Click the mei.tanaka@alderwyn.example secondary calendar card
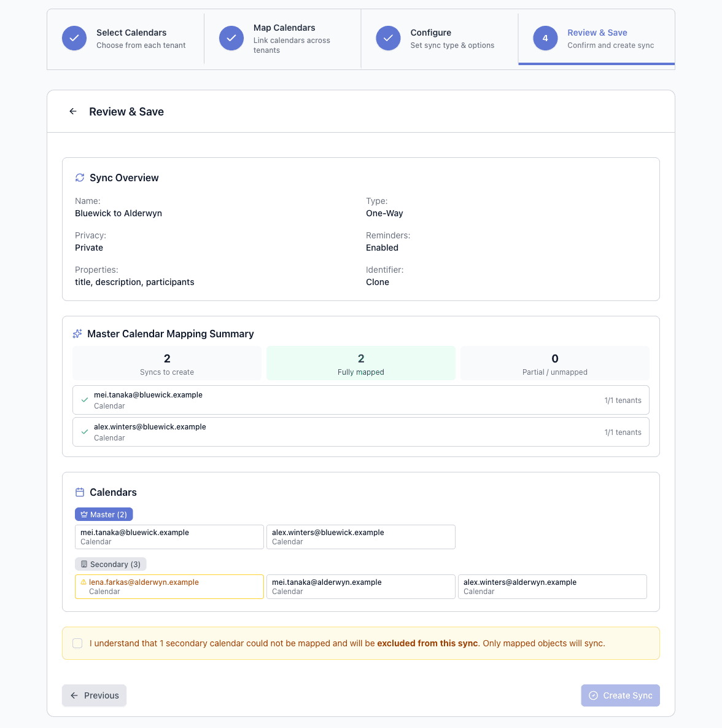Screen dimensions: 722x728 [361, 586]
